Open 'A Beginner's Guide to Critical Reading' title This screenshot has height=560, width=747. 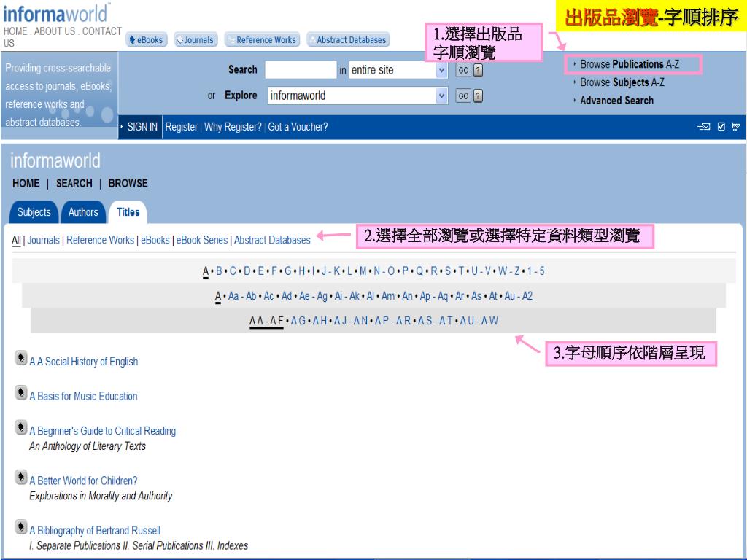point(102,431)
